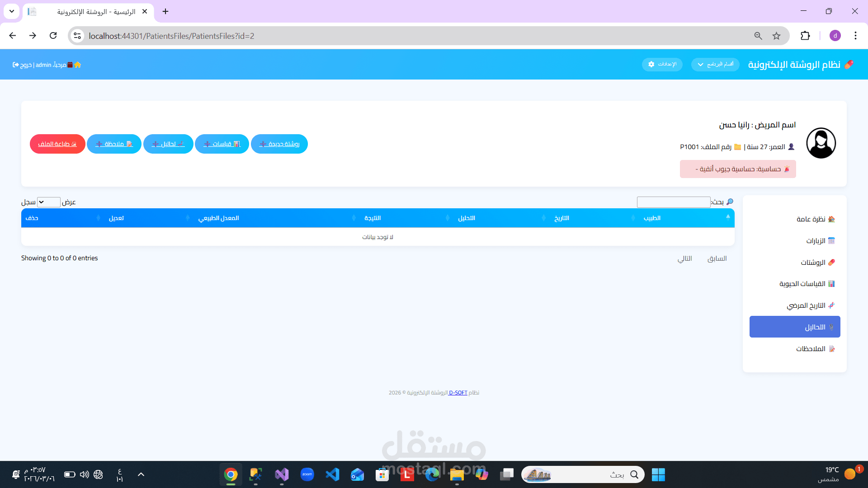
Task: Open الروشتات tab in patient sidebar
Action: tap(813, 262)
